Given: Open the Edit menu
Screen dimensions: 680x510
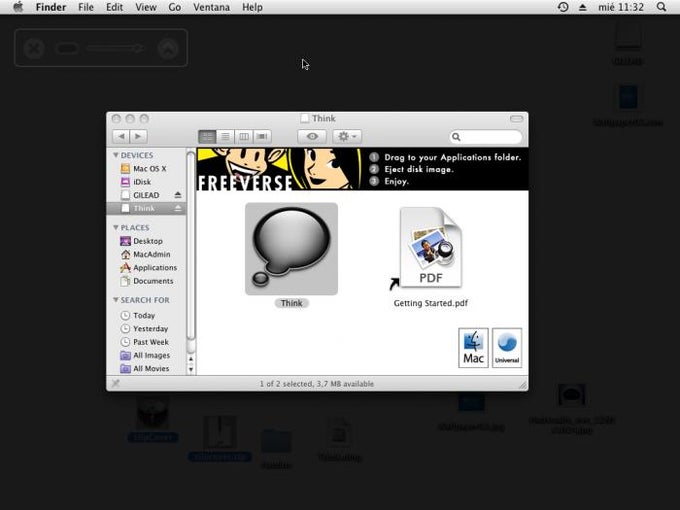Looking at the screenshot, I should click(x=114, y=7).
